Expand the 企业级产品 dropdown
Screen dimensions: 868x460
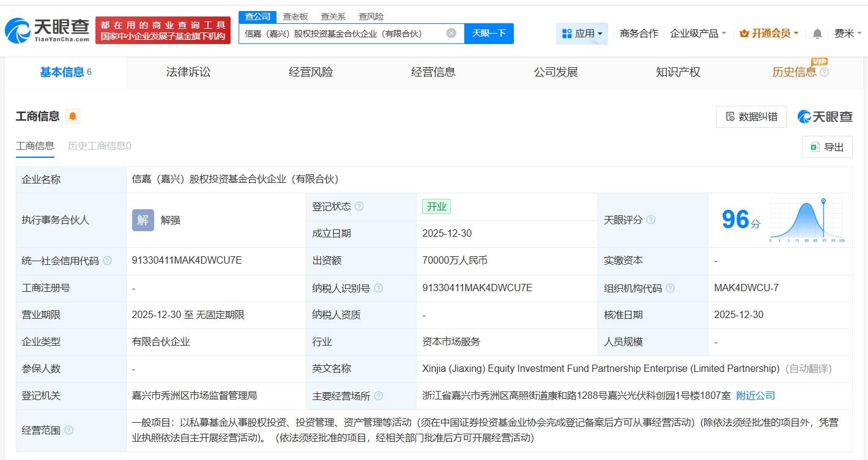click(x=698, y=34)
